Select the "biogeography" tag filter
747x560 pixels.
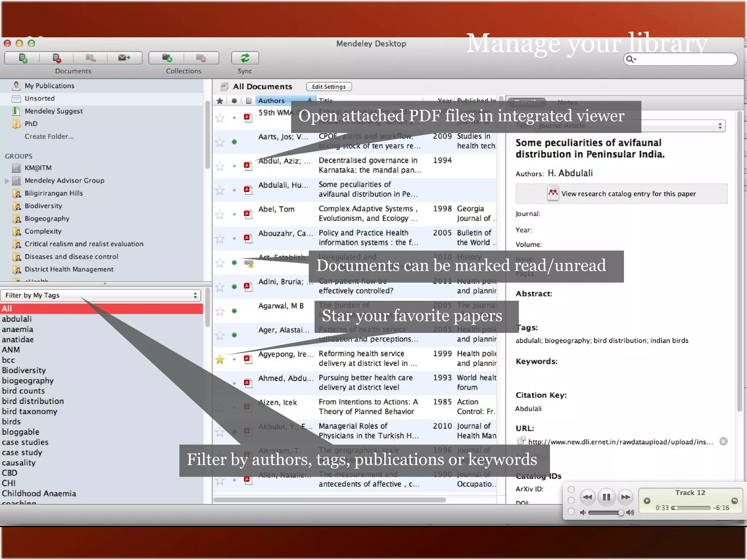[x=28, y=381]
